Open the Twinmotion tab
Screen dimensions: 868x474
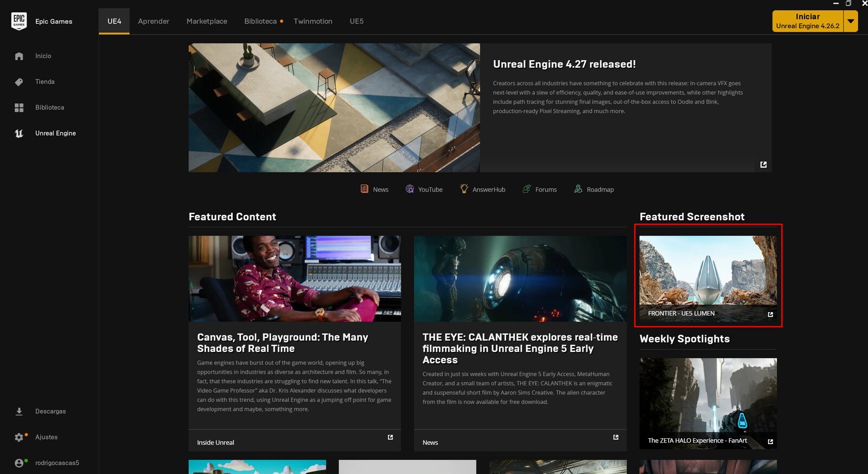coord(313,21)
